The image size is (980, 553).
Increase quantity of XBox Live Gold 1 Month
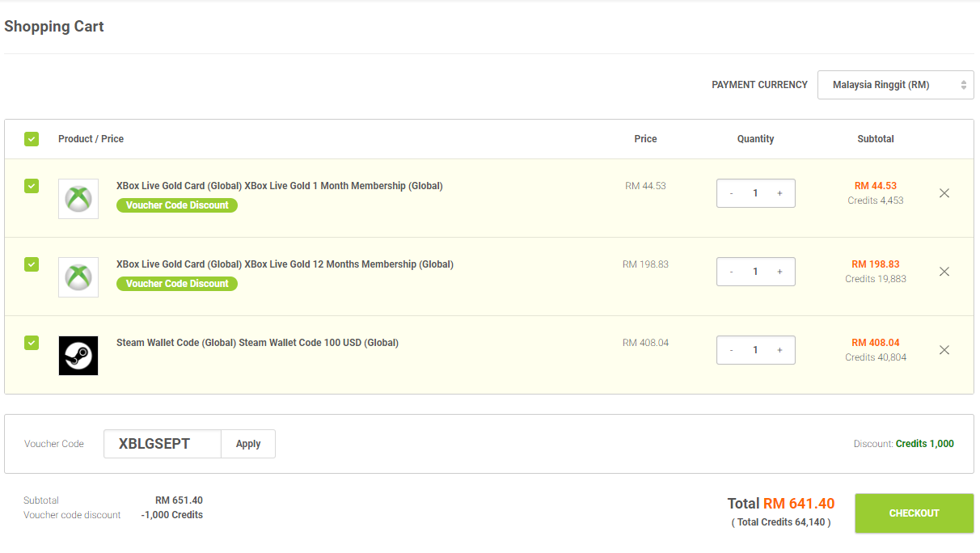779,193
